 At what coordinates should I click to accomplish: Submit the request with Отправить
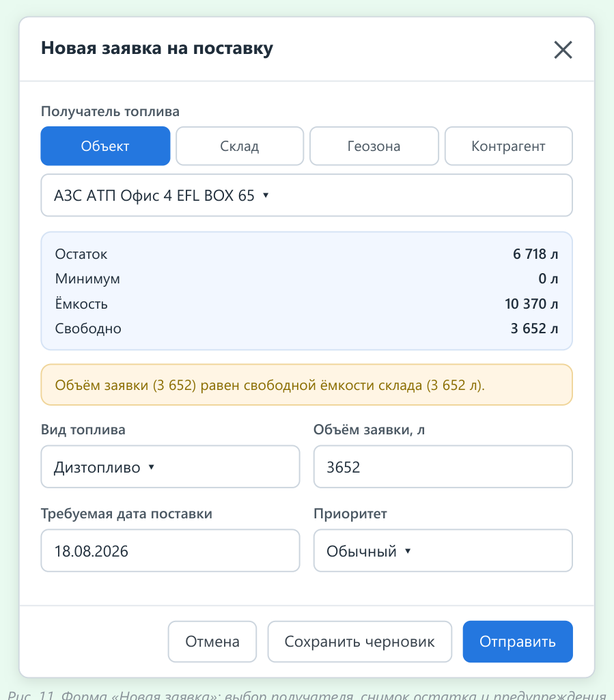tap(518, 641)
